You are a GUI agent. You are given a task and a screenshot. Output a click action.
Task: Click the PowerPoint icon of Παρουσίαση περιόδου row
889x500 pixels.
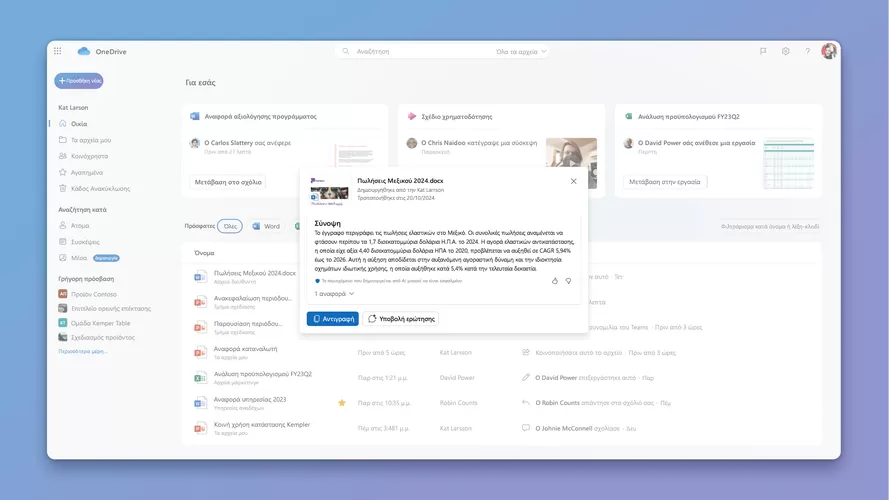(200, 327)
